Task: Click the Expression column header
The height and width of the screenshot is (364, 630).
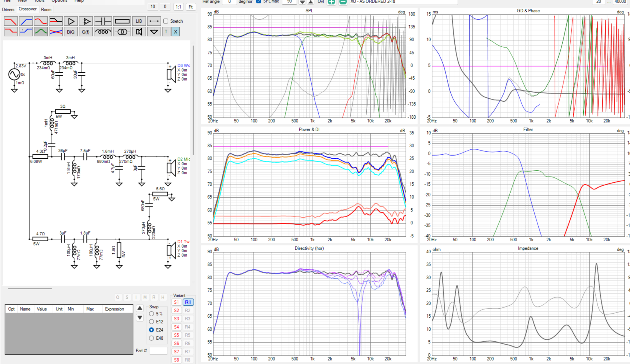Action: [114, 309]
